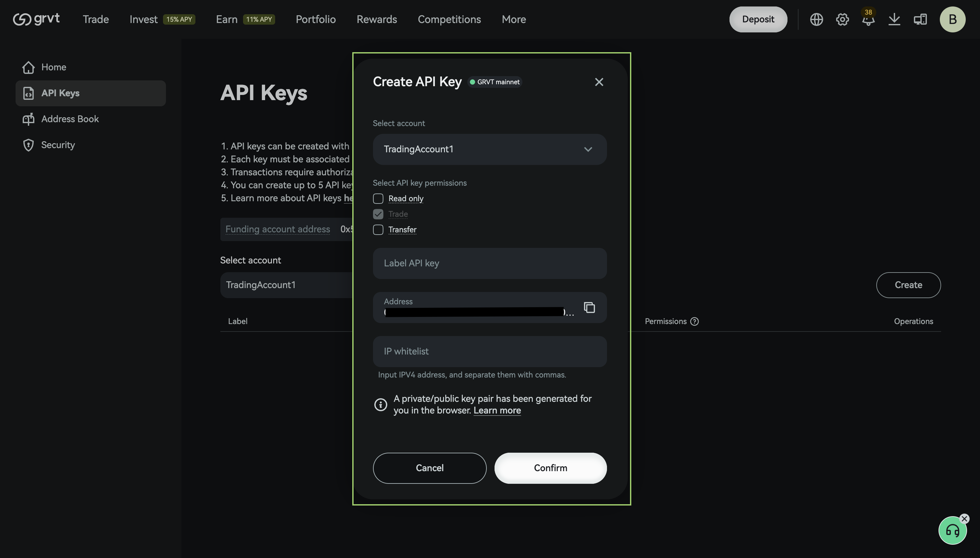The width and height of the screenshot is (980, 558).
Task: Click Funding account address label
Action: click(277, 229)
